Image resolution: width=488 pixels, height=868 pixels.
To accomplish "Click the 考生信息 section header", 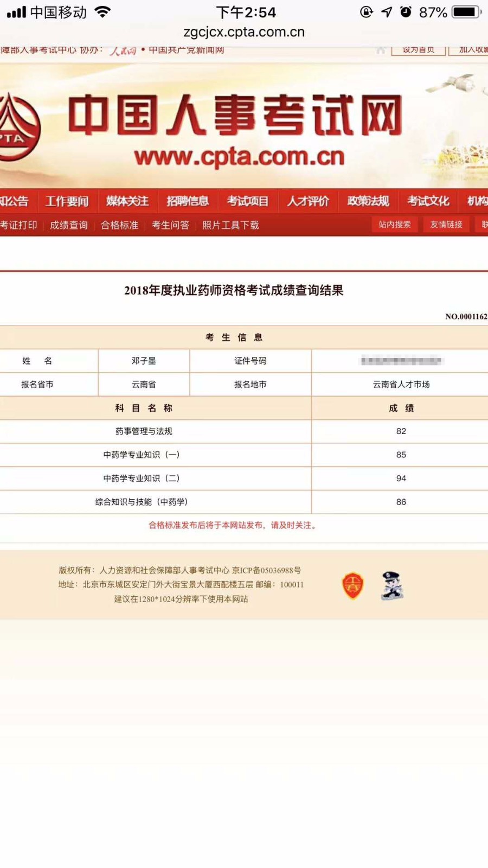I will tap(234, 337).
